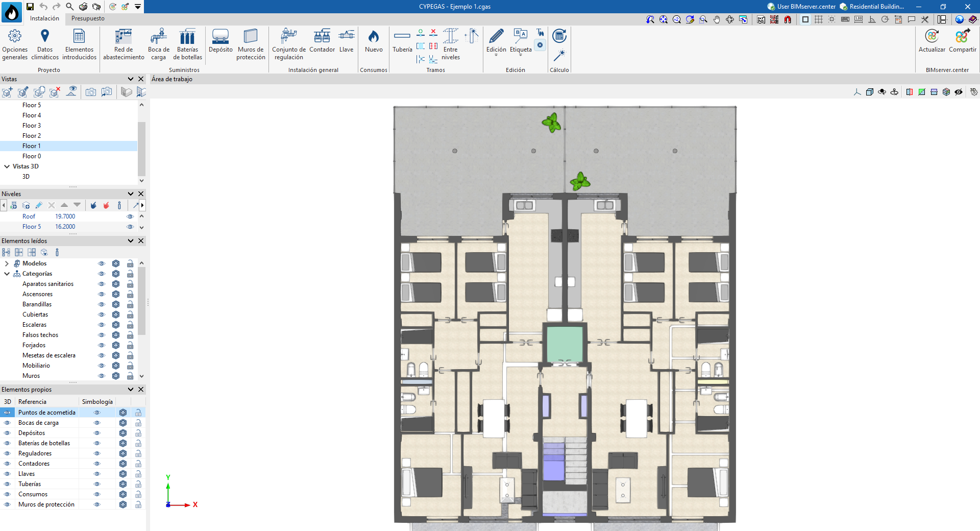980x531 pixels.
Task: Click the Vistas list scrollbar
Action: pos(142,148)
